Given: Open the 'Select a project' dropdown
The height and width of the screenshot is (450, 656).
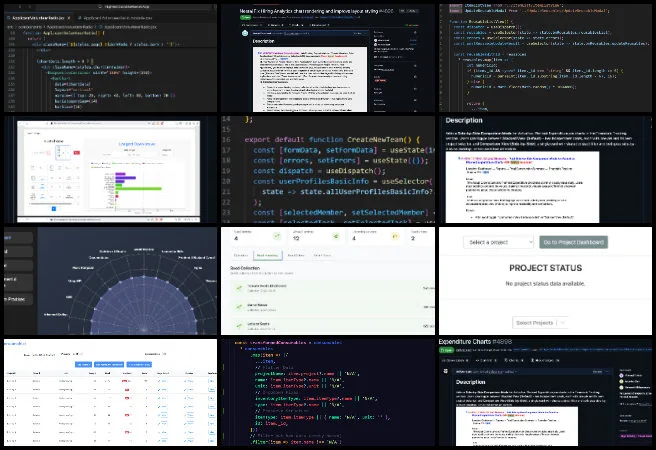Looking at the screenshot, I should point(498,242).
